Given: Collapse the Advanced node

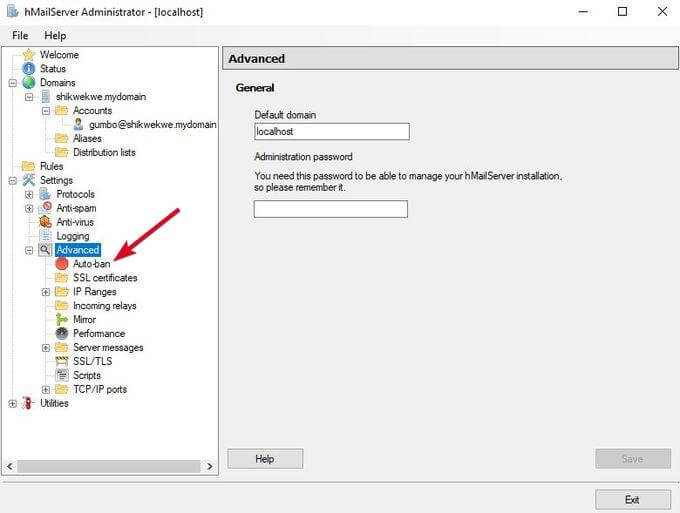Looking at the screenshot, I should (x=29, y=250).
